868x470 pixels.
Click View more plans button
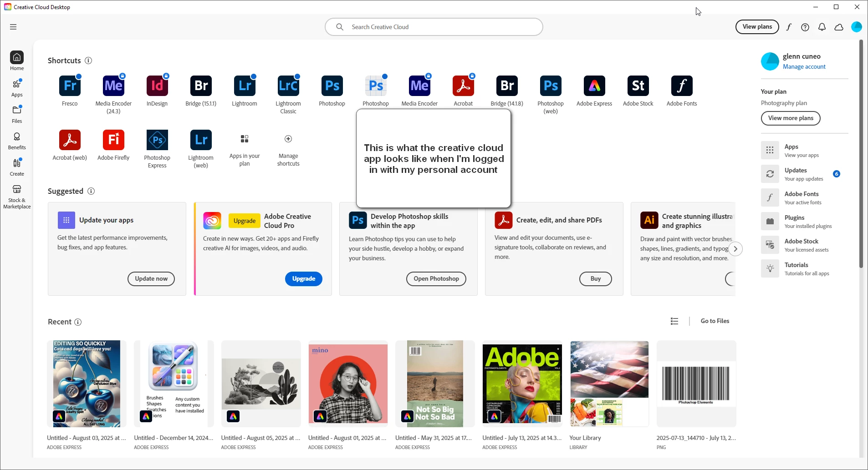tap(791, 118)
